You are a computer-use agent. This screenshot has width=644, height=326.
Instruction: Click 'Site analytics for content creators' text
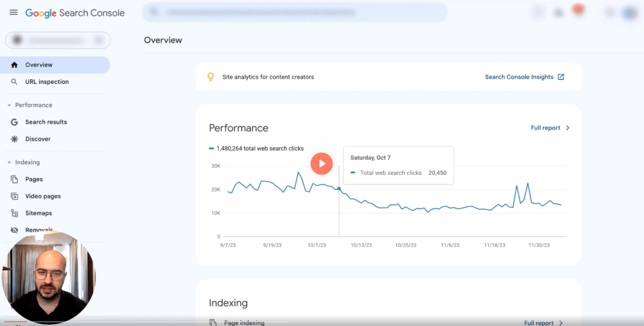click(x=268, y=77)
